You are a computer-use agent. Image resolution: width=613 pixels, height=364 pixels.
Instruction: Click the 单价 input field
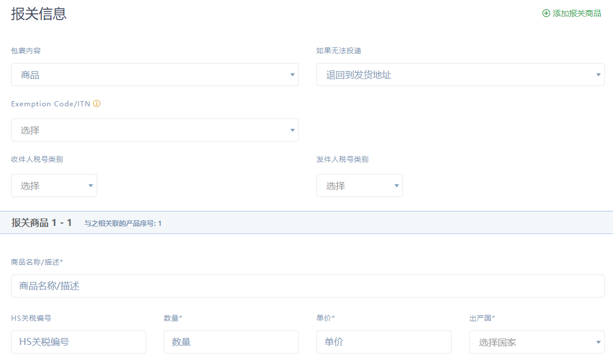tap(384, 342)
